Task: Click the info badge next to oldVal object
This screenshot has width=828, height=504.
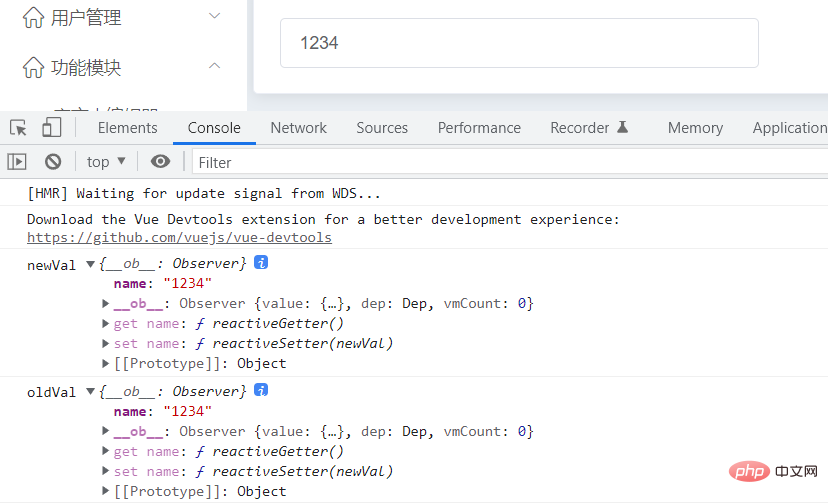Action: 261,391
